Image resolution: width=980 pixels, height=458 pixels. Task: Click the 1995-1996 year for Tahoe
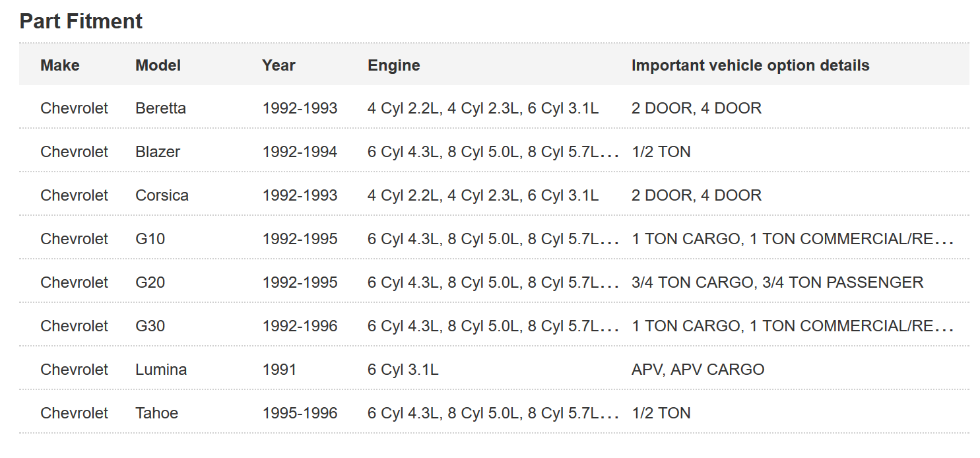point(300,413)
